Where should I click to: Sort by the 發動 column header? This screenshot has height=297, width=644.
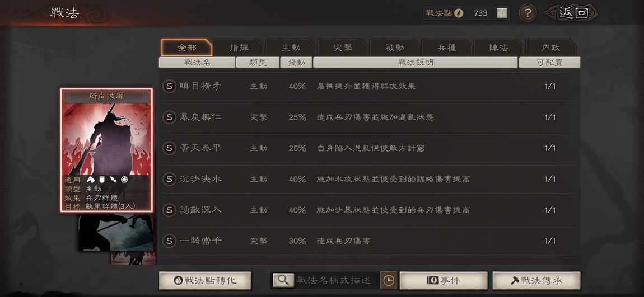click(296, 62)
